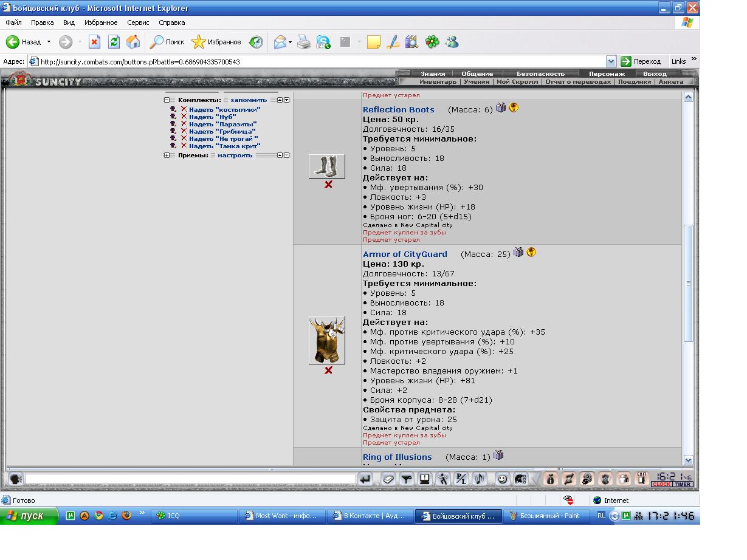Viewport: 747px width, 560px height.
Task: Open the Сервис menu
Action: tap(138, 22)
